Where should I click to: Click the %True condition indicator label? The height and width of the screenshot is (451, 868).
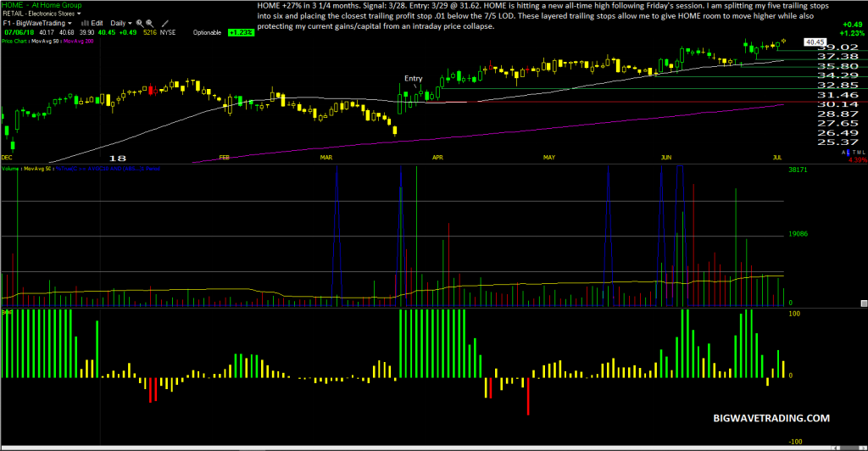coord(108,169)
